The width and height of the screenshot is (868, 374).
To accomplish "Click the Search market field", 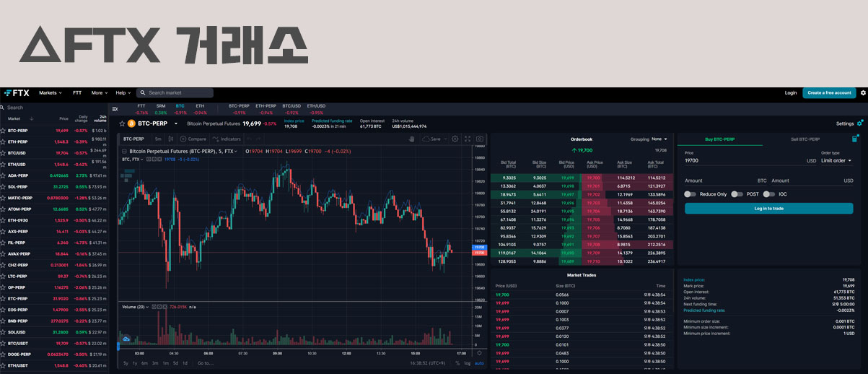I will 175,92.
